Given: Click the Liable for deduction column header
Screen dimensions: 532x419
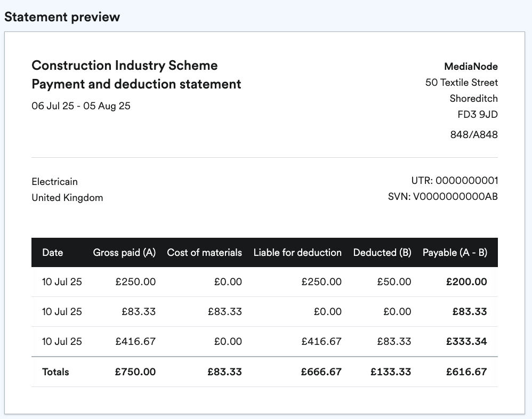Looking at the screenshot, I should (297, 253).
